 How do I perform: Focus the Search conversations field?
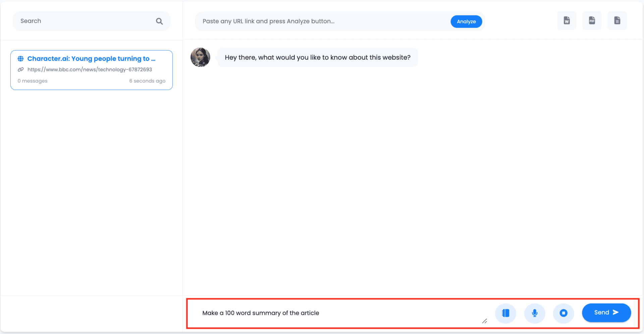[x=84, y=21]
